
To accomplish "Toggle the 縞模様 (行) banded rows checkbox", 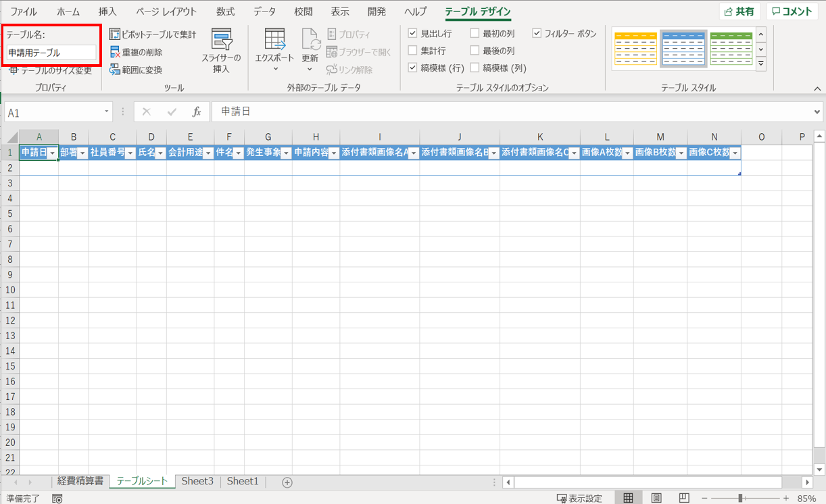I will (x=413, y=68).
